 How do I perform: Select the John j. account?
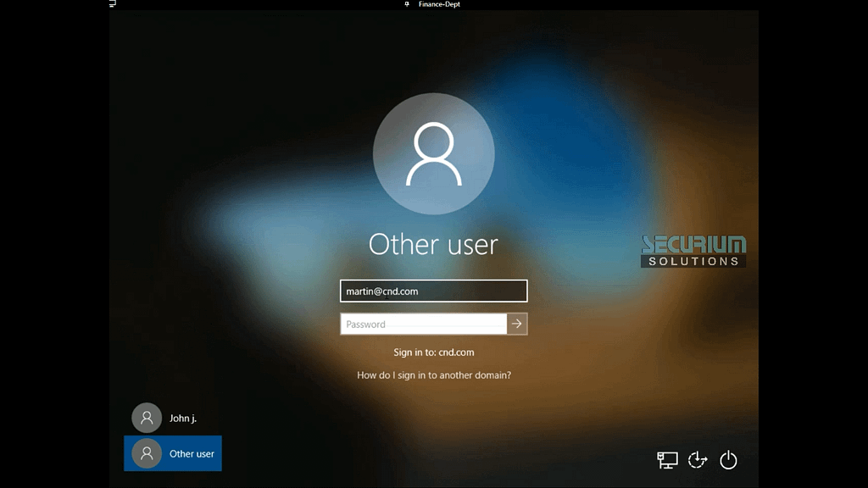click(173, 418)
